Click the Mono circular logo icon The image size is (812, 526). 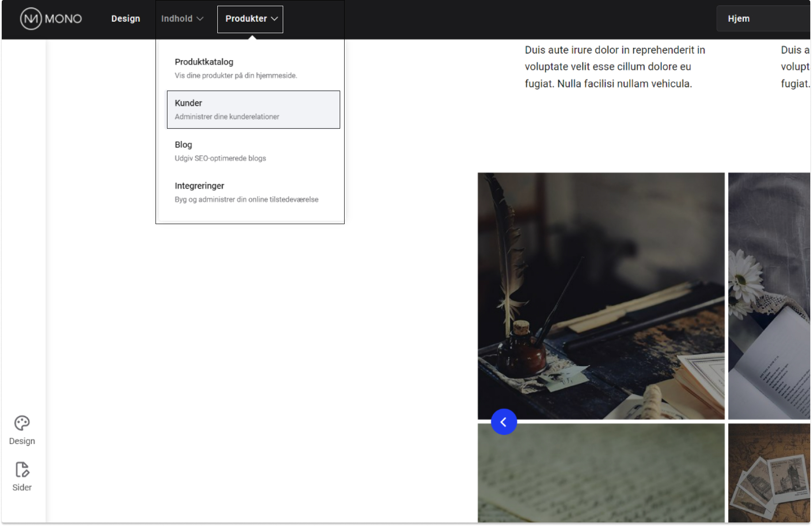pos(31,19)
